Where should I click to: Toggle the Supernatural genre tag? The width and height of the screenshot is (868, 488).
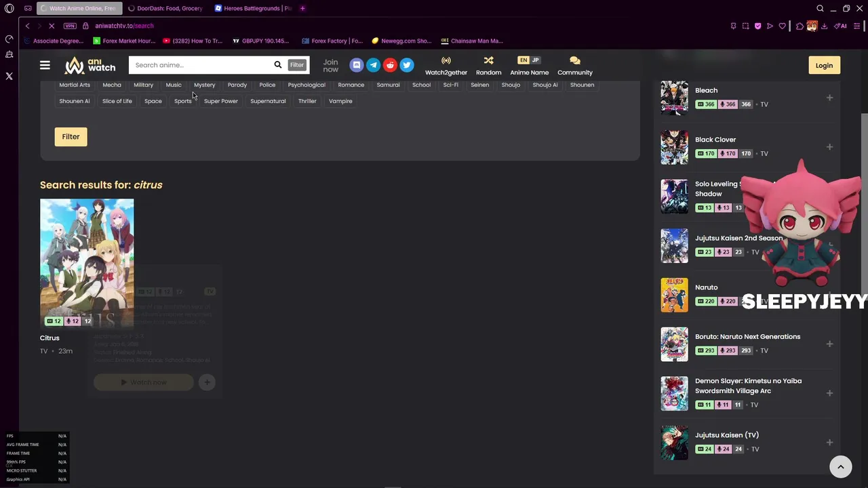click(268, 101)
